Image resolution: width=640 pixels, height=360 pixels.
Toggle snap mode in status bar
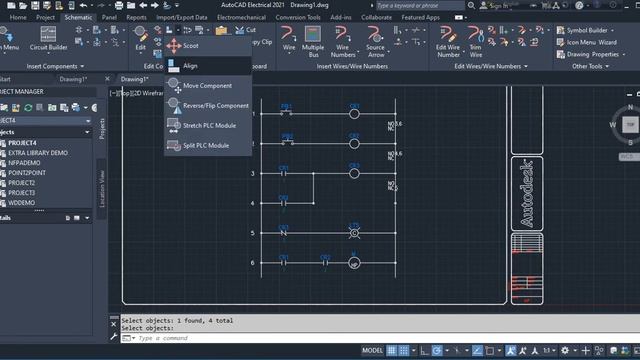[x=404, y=350]
